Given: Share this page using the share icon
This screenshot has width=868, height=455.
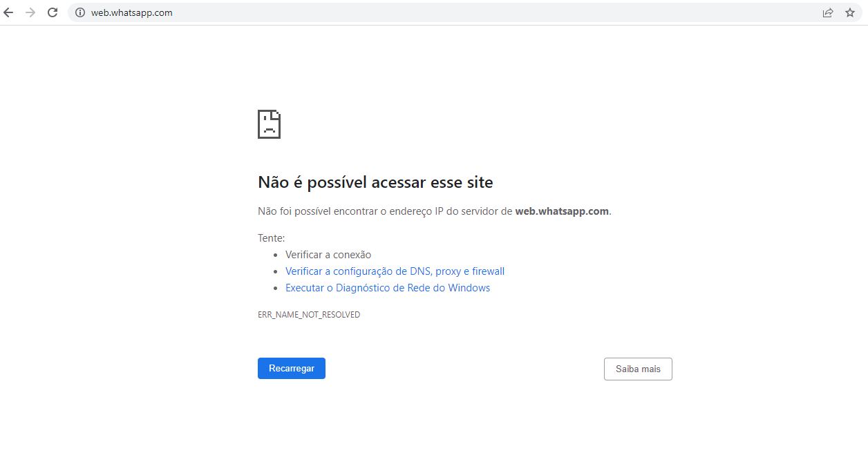Looking at the screenshot, I should 828,12.
